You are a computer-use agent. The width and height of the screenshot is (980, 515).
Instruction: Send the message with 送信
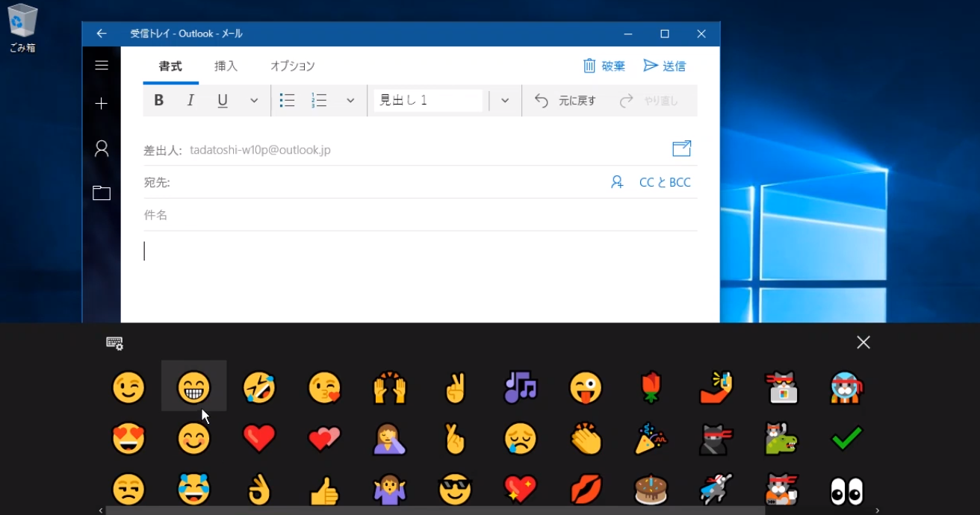665,66
